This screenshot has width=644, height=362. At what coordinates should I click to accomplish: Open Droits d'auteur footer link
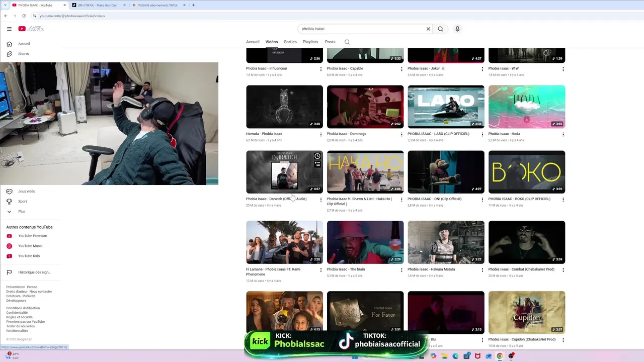[17, 292]
